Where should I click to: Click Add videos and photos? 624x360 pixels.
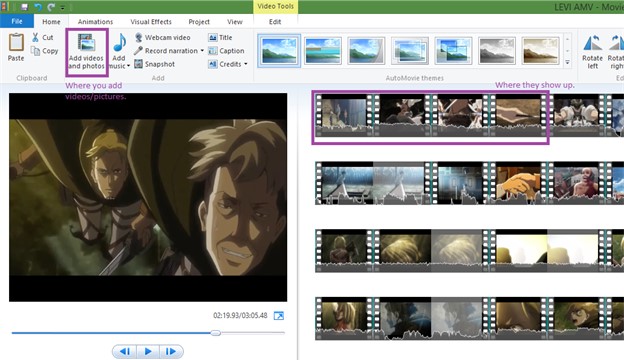coord(86,52)
